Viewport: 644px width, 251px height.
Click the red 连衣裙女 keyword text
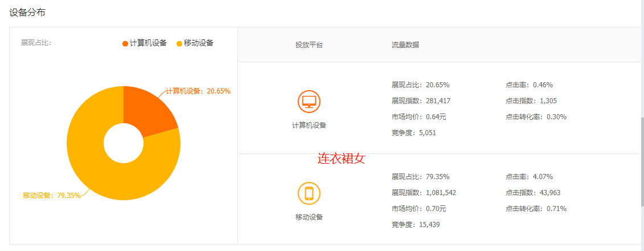(341, 159)
